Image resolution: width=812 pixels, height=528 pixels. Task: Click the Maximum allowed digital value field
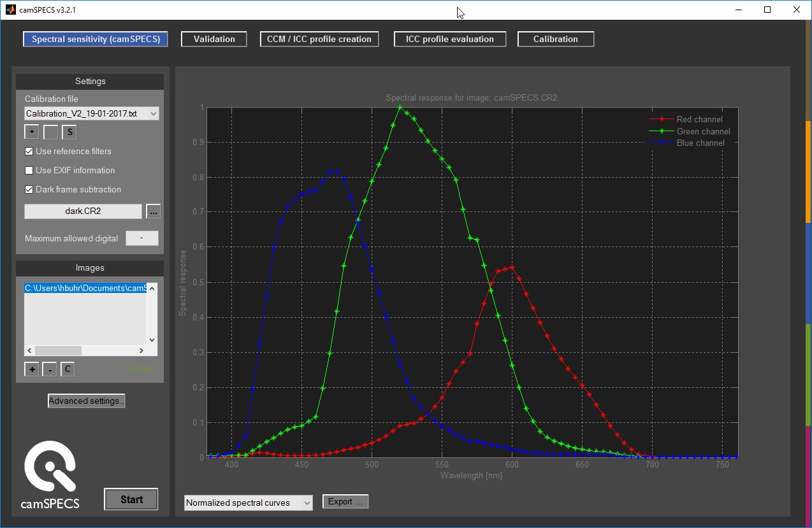pos(141,238)
